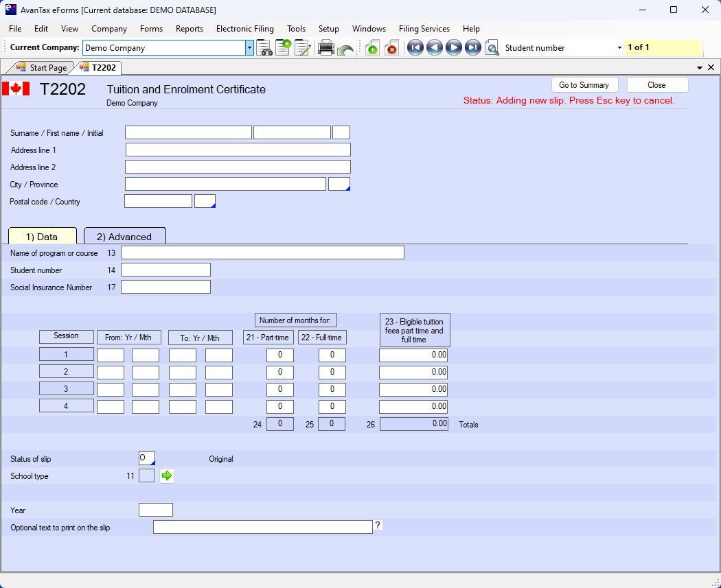Click the edit company pencil icon
This screenshot has width=721, height=588.
tap(303, 48)
